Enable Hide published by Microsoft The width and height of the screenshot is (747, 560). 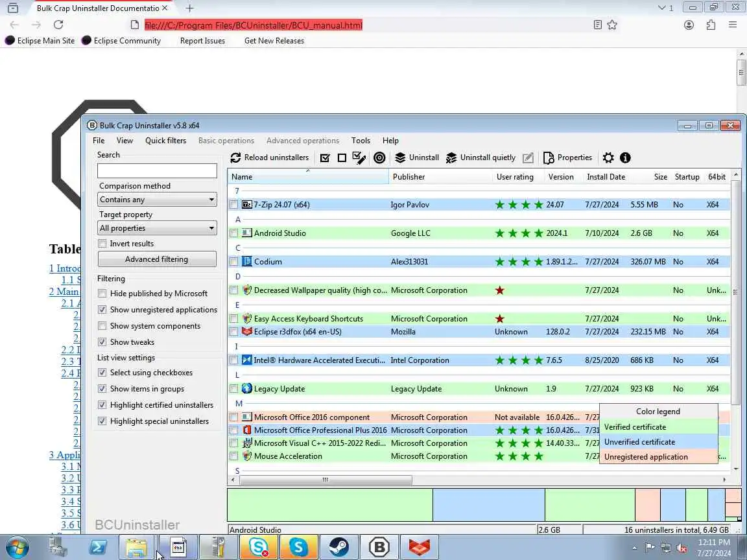[102, 294]
